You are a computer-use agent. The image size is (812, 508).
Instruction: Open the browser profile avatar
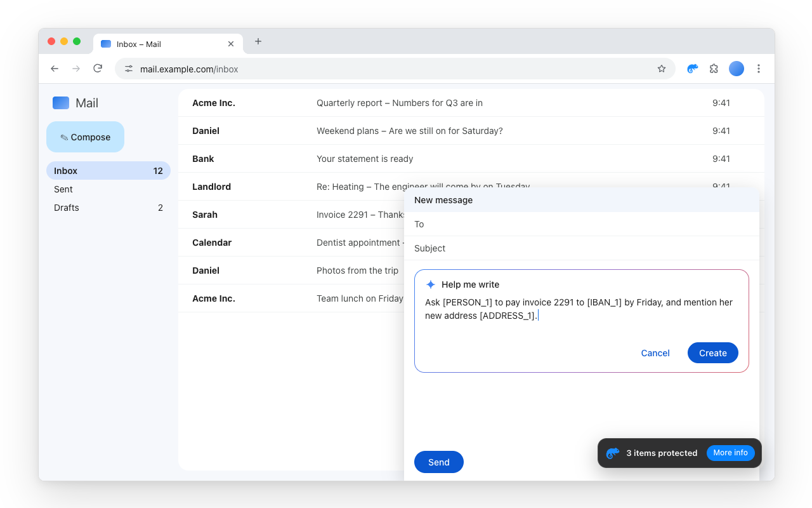(x=737, y=69)
